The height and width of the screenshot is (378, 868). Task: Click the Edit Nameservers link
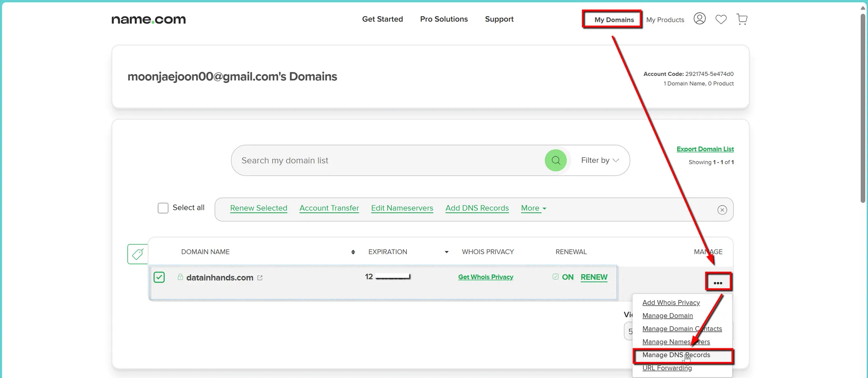pyautogui.click(x=402, y=208)
